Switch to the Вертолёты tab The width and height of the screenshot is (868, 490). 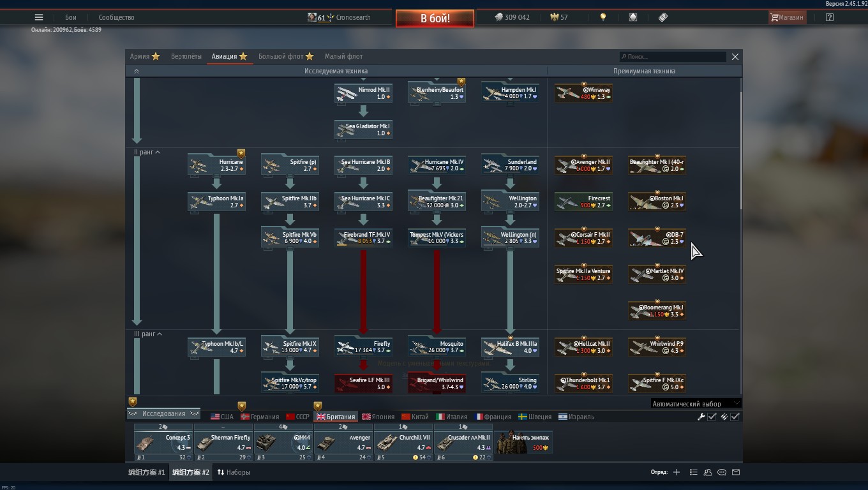click(x=186, y=56)
